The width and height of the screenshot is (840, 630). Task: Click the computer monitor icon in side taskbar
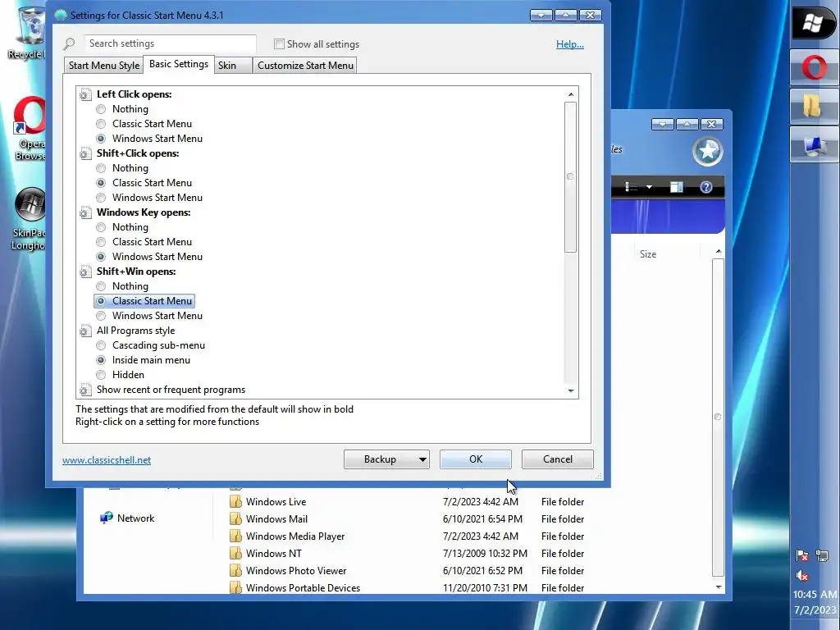coord(814,144)
